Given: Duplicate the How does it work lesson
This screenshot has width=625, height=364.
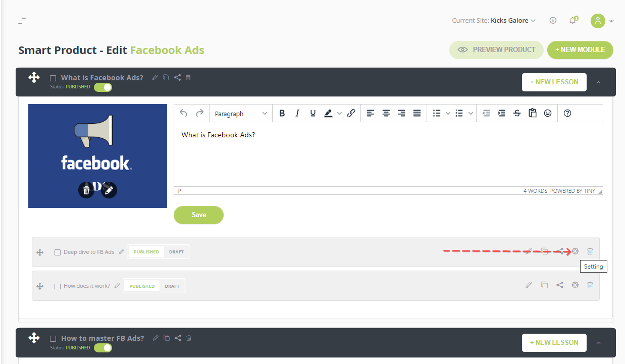Looking at the screenshot, I should (544, 285).
